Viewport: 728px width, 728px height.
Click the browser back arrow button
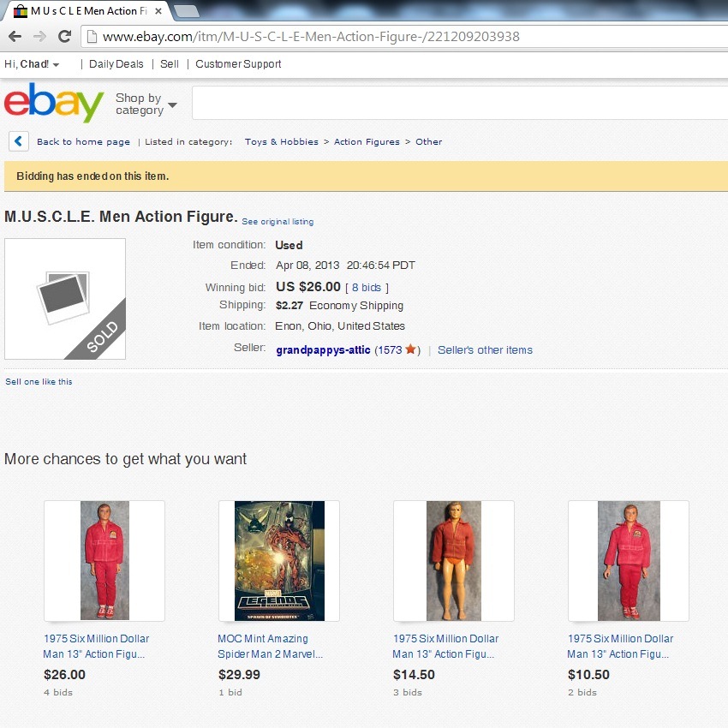[x=15, y=36]
